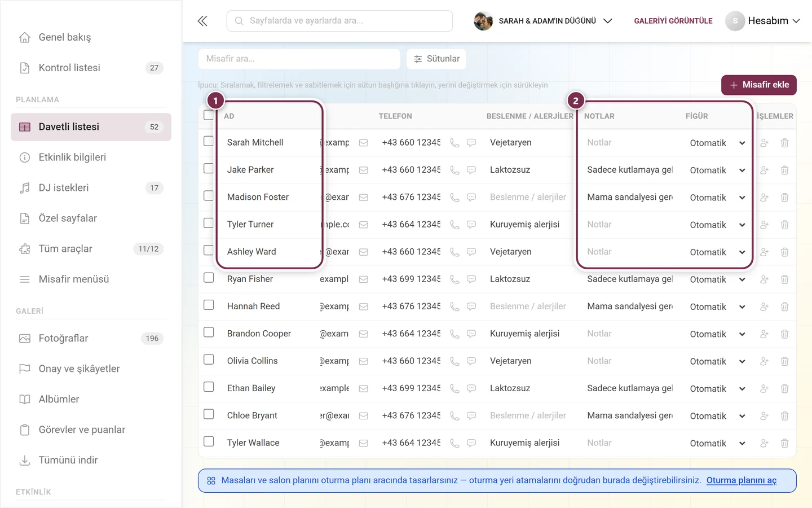Tick checkbox for Ryan Fisher
The image size is (812, 508).
[x=209, y=278]
